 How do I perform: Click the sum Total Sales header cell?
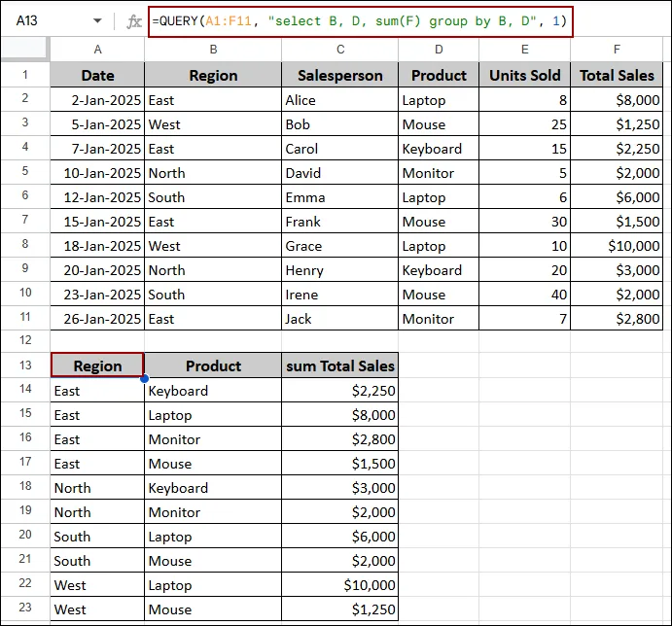tap(340, 365)
